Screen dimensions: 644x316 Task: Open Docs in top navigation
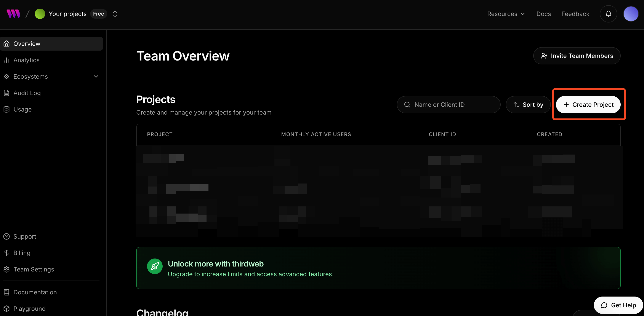coord(543,14)
